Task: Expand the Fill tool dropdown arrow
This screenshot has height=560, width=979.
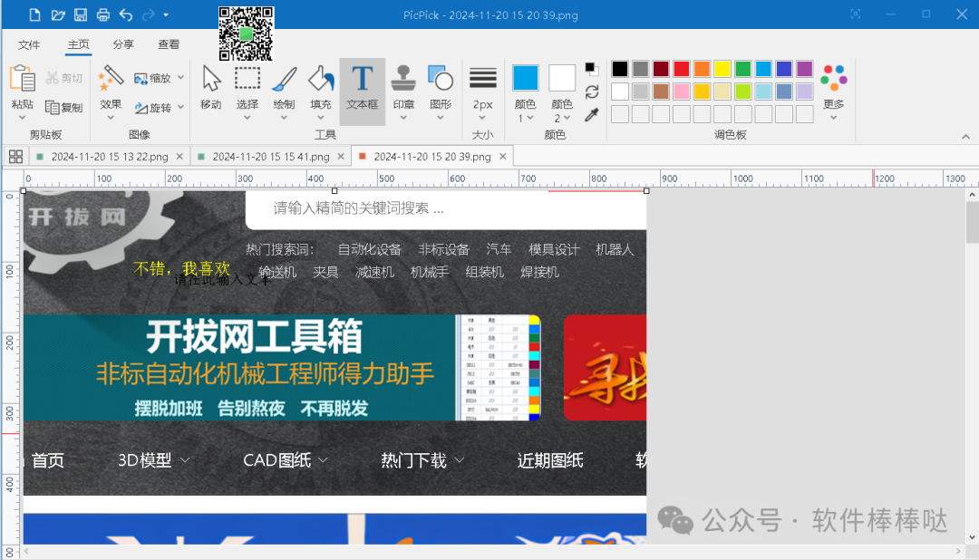Action: coord(321,118)
